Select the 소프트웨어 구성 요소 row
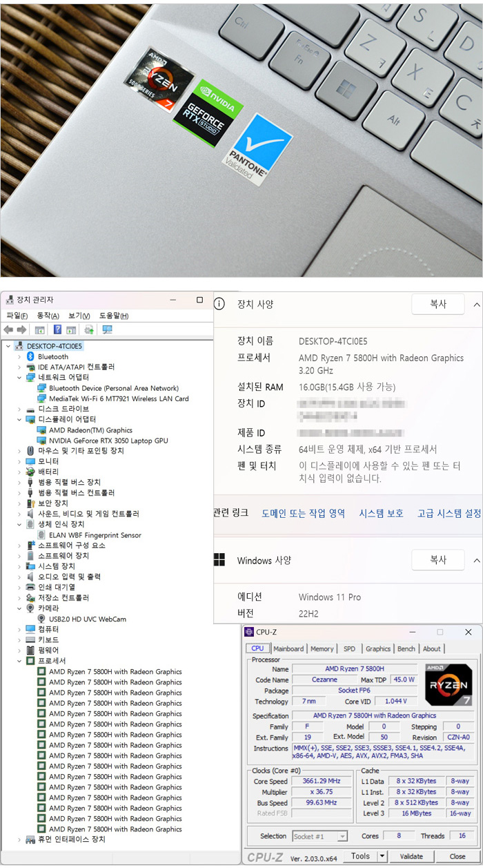Screen dimensions: 483x868 click(x=66, y=546)
